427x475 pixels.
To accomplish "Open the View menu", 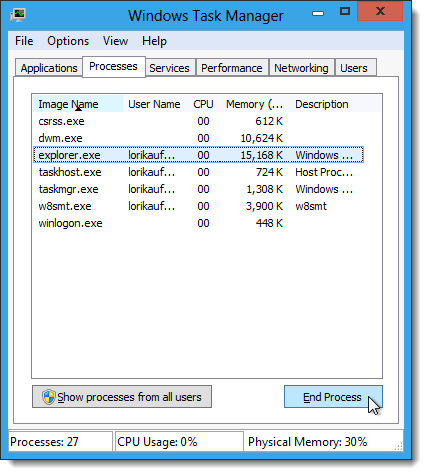I will 115,41.
